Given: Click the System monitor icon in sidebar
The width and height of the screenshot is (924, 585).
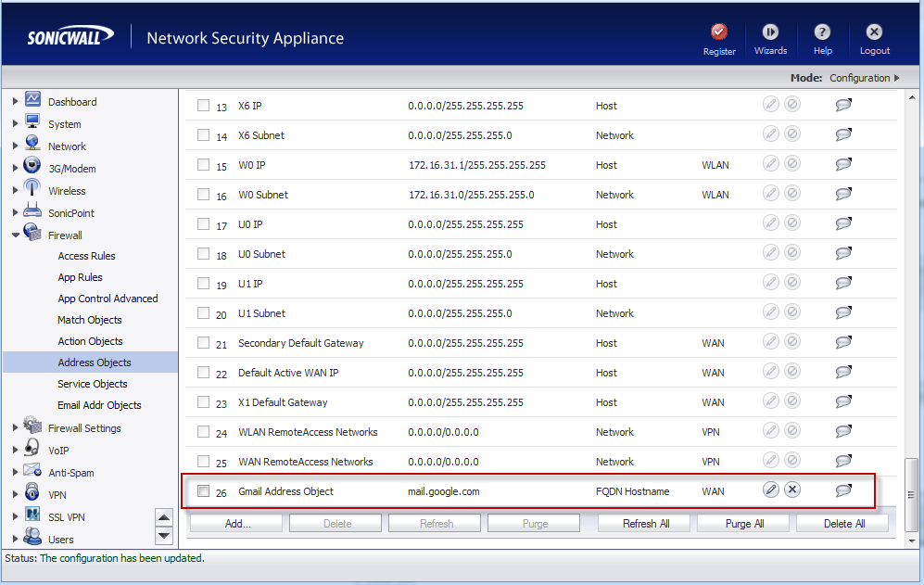Looking at the screenshot, I should [x=32, y=121].
